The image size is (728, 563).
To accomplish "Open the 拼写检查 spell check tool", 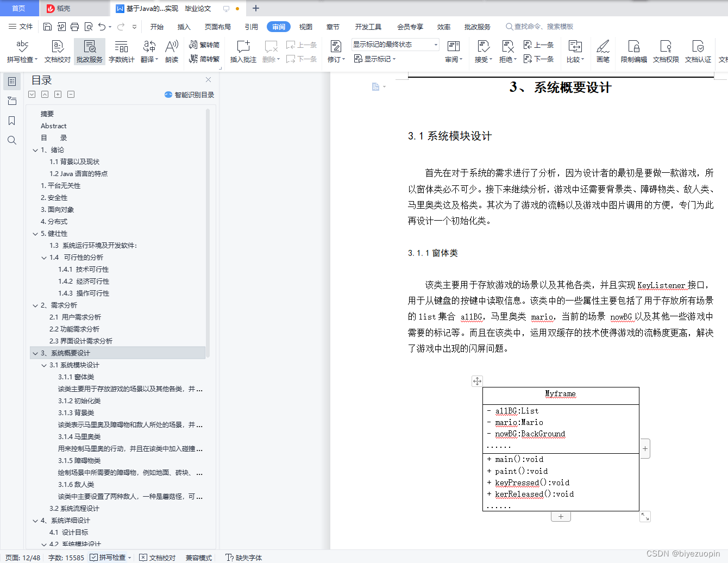I will click(22, 51).
